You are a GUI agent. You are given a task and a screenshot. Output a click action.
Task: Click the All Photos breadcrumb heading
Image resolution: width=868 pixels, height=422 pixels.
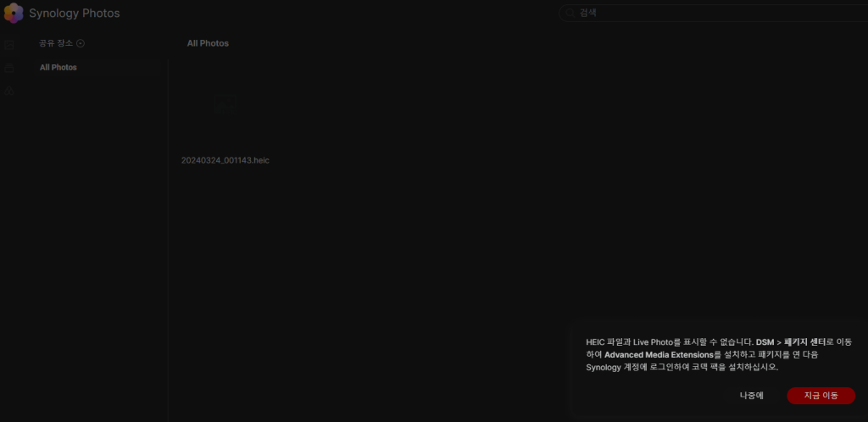[208, 43]
